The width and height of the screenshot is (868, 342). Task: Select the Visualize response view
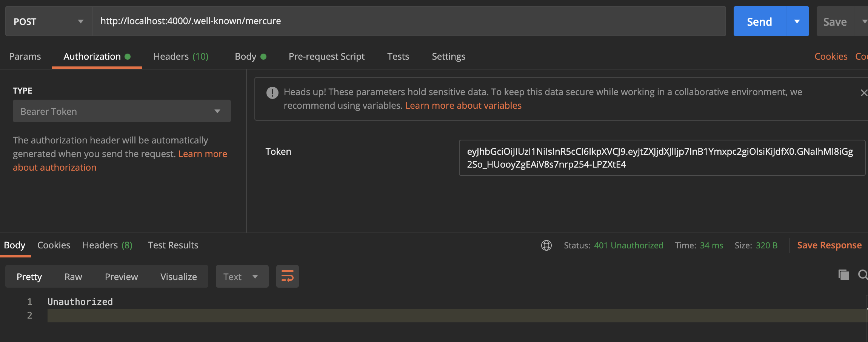[x=179, y=276]
